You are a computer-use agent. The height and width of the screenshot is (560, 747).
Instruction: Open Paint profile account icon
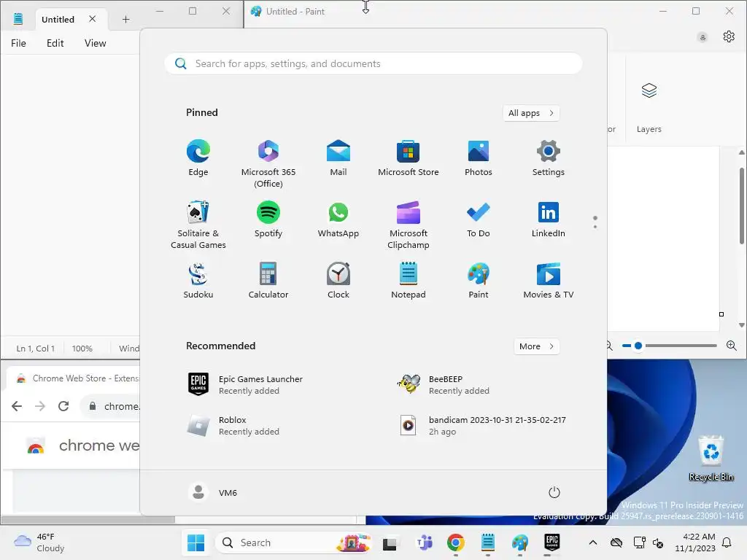tap(703, 37)
